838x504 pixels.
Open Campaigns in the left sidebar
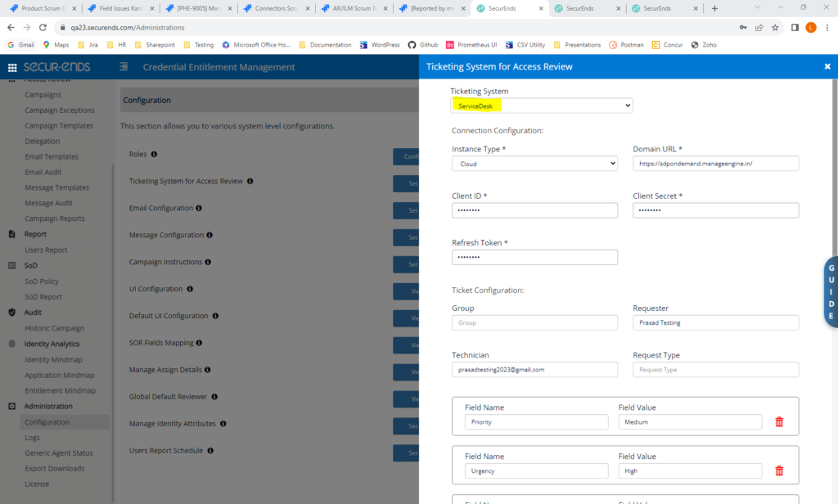coord(43,95)
